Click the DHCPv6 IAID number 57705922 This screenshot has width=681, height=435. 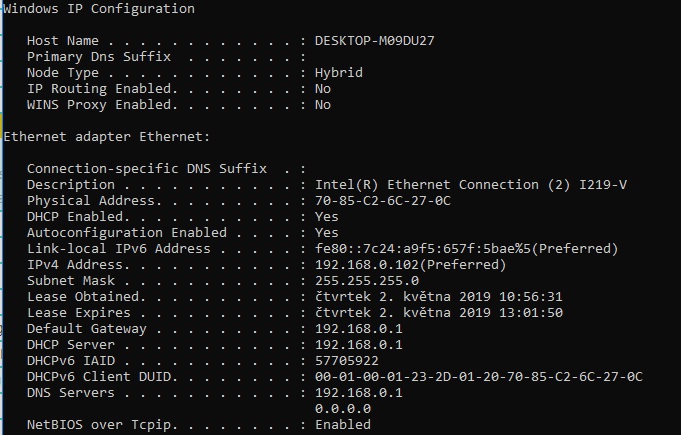[347, 360]
